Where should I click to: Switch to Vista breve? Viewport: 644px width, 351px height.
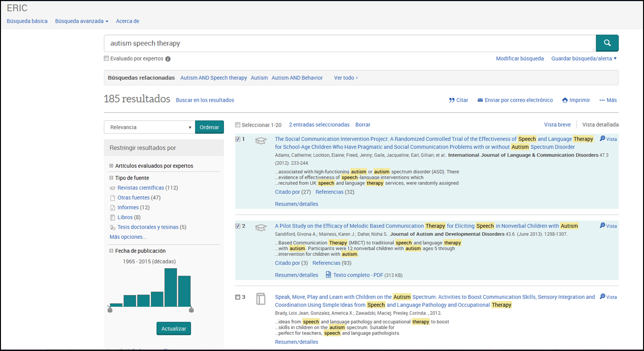tap(557, 124)
